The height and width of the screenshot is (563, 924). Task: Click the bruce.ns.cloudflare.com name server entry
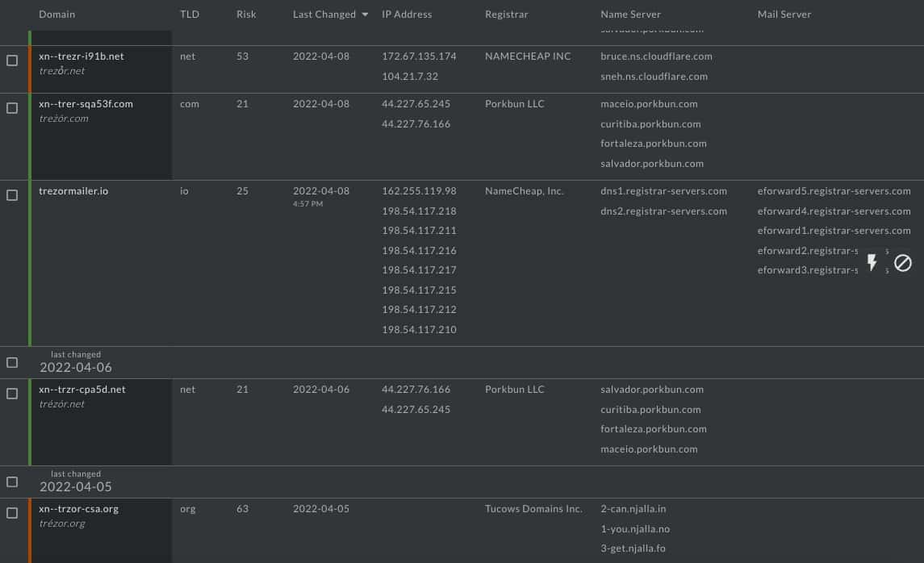pyautogui.click(x=655, y=56)
